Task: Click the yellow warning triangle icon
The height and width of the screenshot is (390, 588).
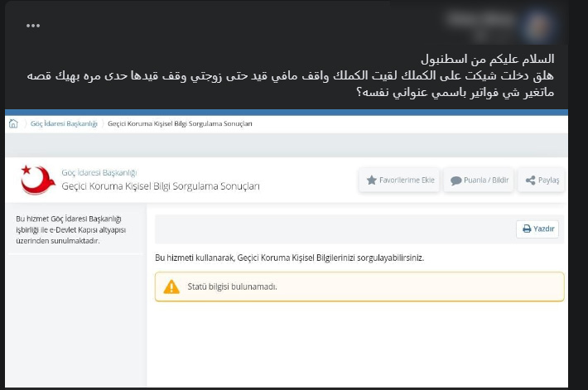Action: click(x=171, y=286)
